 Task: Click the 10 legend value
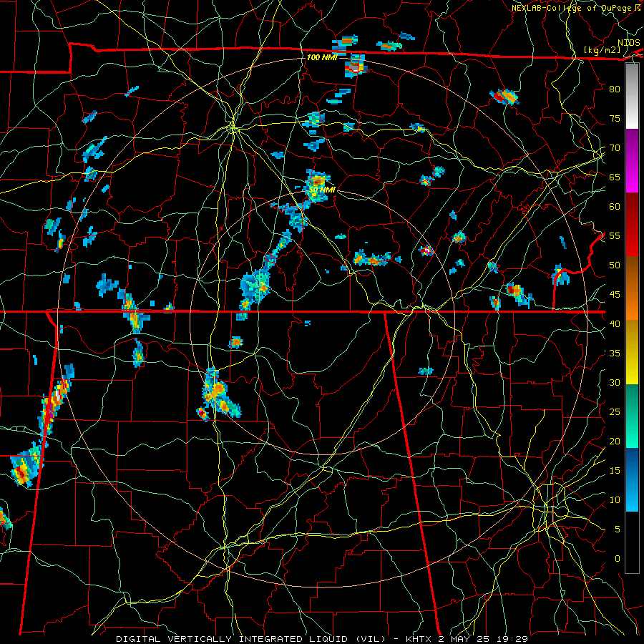615,500
